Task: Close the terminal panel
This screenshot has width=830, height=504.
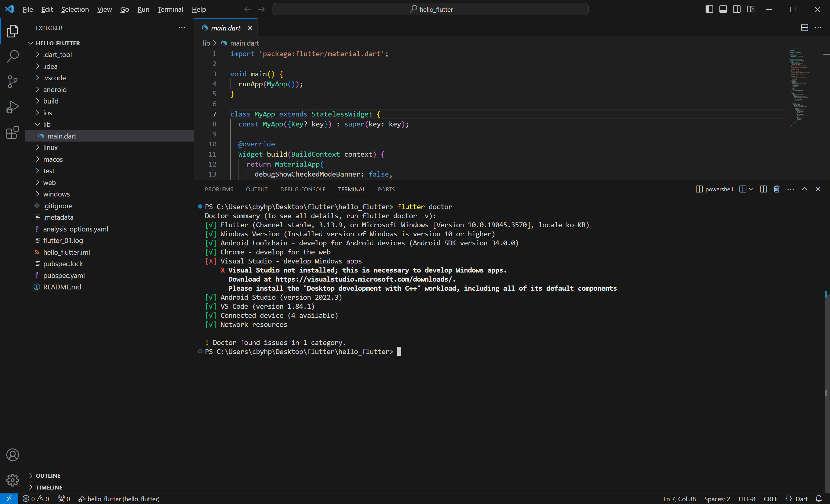Action: point(818,189)
